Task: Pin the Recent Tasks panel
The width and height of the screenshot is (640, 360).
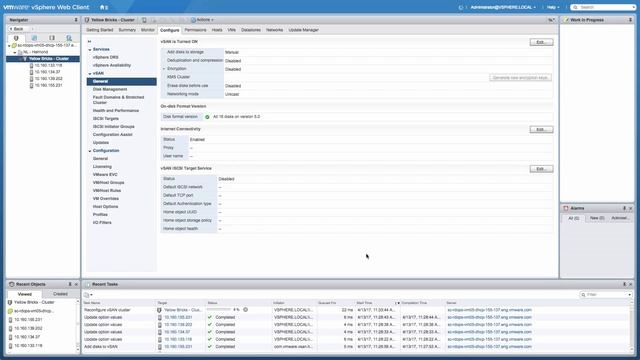Action: 624,284
